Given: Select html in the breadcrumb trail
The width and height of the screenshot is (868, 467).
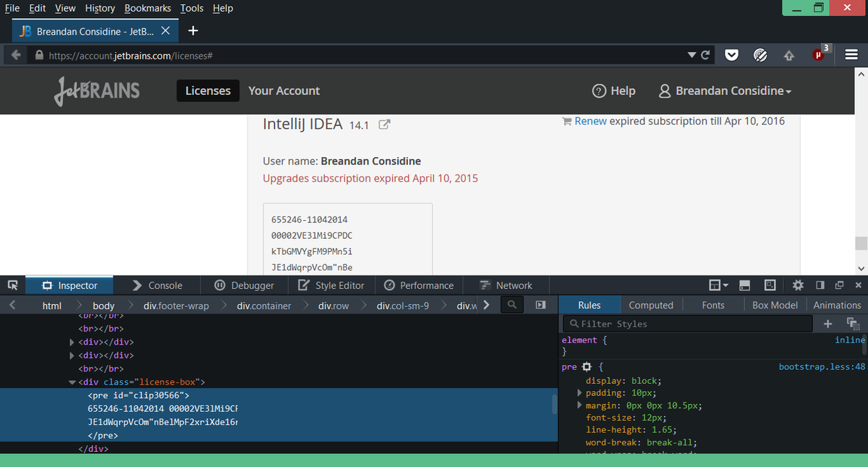Looking at the screenshot, I should 52,306.
